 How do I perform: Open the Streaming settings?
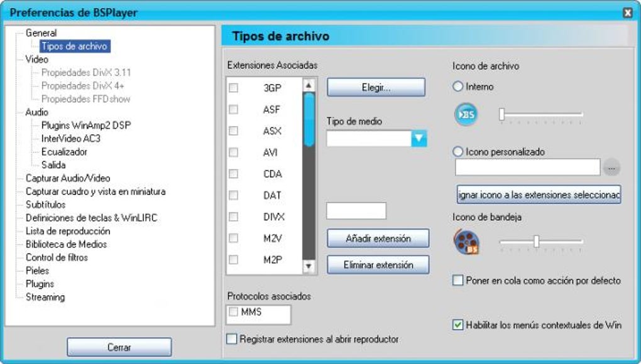[x=45, y=297]
